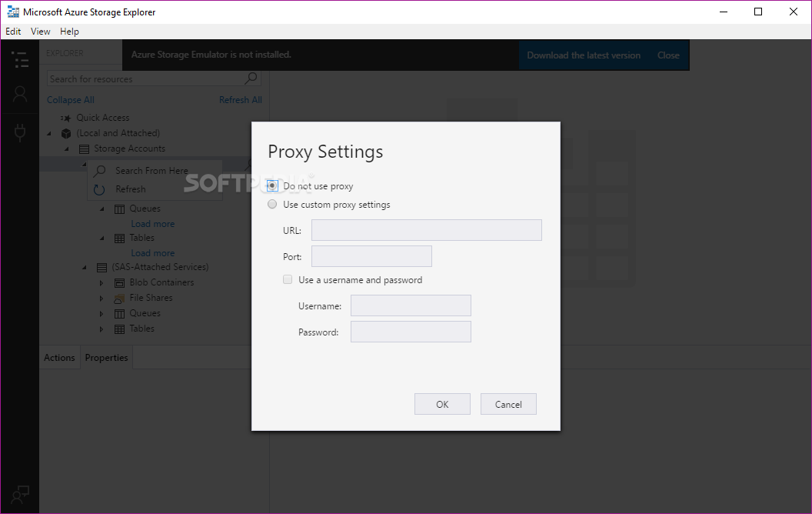Open the Edit menu
The width and height of the screenshot is (812, 514).
[x=13, y=31]
